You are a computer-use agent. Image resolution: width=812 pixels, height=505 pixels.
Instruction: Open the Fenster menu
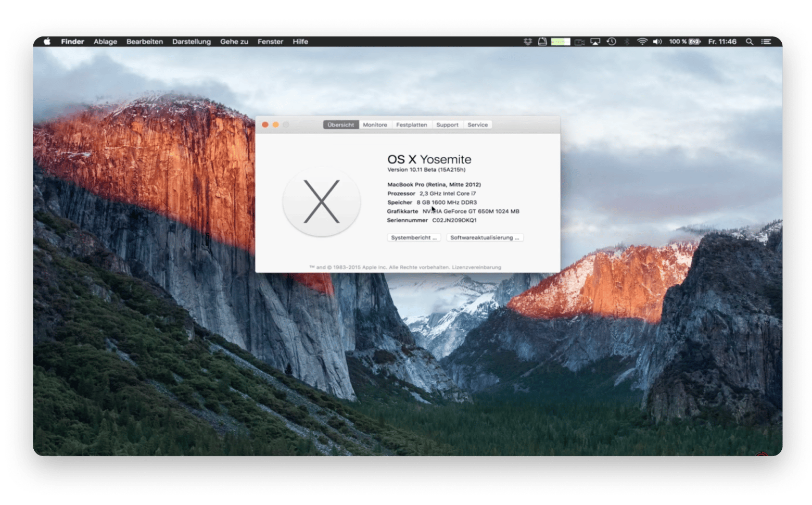[270, 42]
